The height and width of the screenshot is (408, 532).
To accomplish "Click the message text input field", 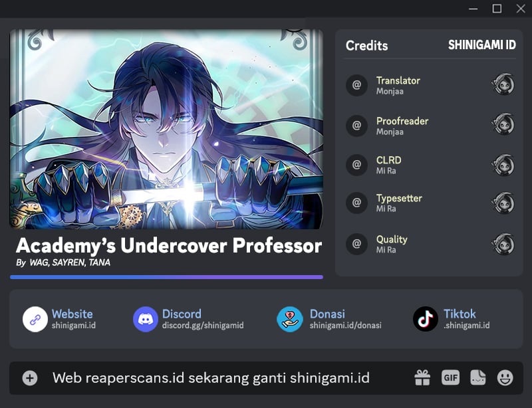I will click(211, 378).
